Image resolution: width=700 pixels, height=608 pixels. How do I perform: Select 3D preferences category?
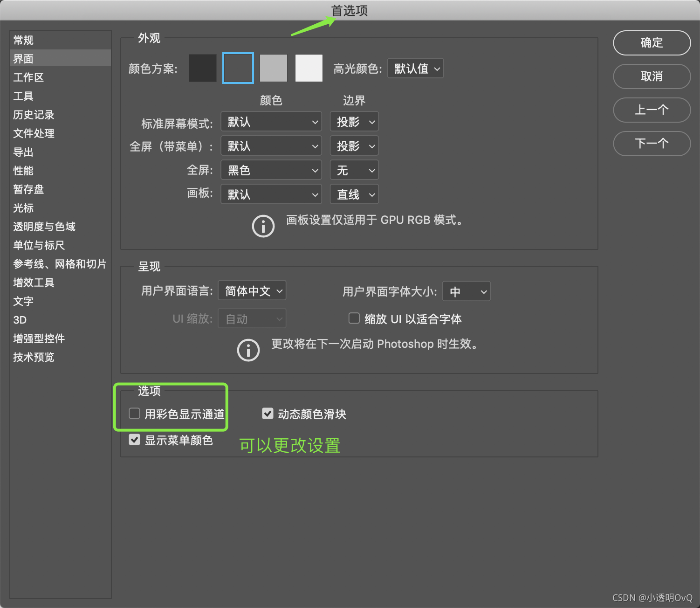(x=61, y=320)
